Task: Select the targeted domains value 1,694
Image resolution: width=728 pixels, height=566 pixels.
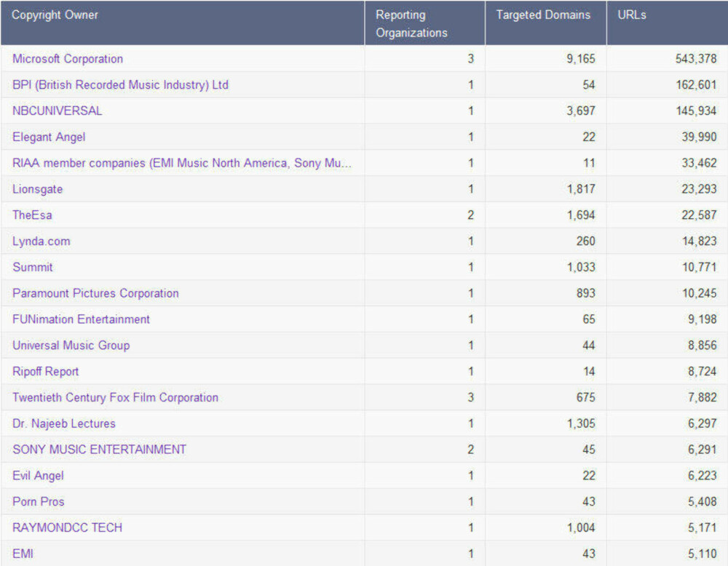Action: pyautogui.click(x=581, y=215)
